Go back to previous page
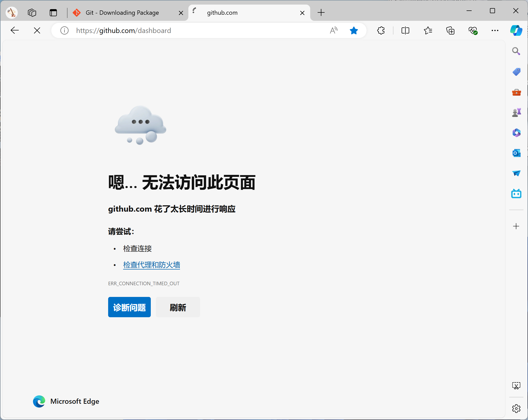This screenshot has height=420, width=528. (x=15, y=30)
